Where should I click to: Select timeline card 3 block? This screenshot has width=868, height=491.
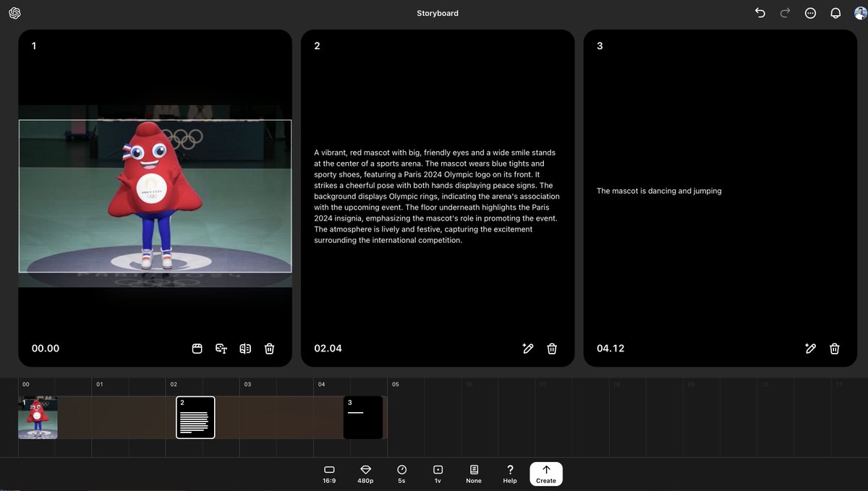point(362,417)
